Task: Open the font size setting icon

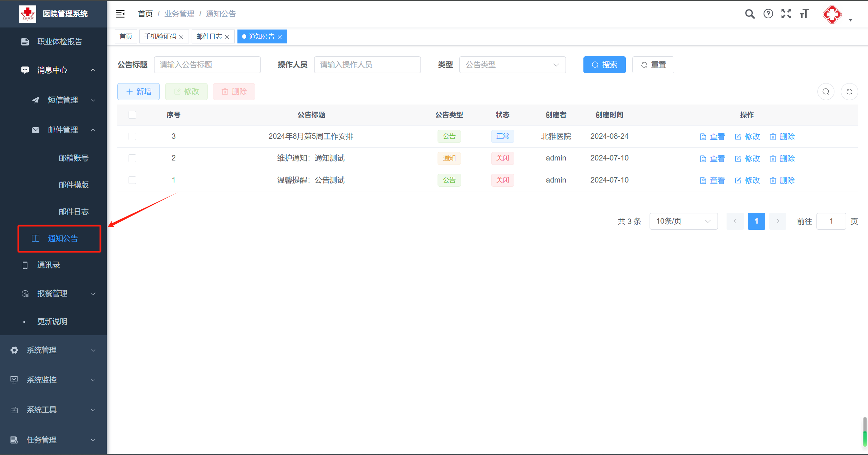Action: click(804, 14)
